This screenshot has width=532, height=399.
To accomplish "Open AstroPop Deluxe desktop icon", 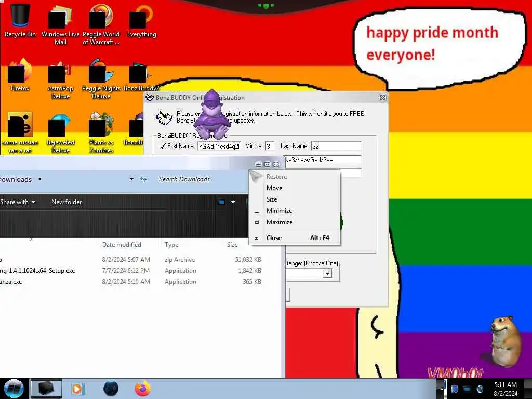I will (60, 79).
